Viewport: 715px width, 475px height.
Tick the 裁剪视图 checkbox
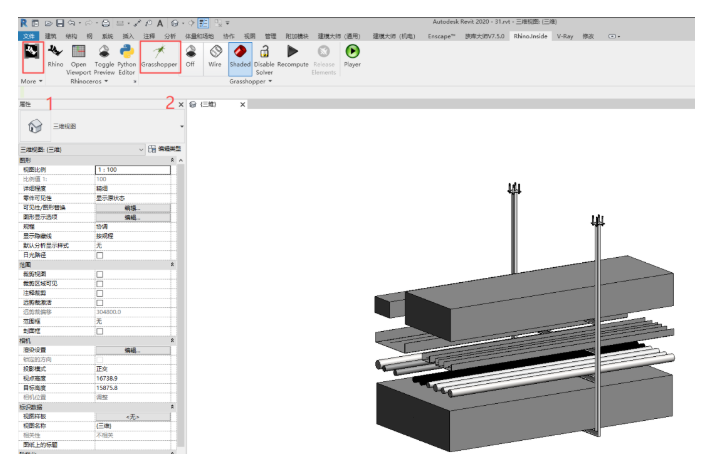99,274
